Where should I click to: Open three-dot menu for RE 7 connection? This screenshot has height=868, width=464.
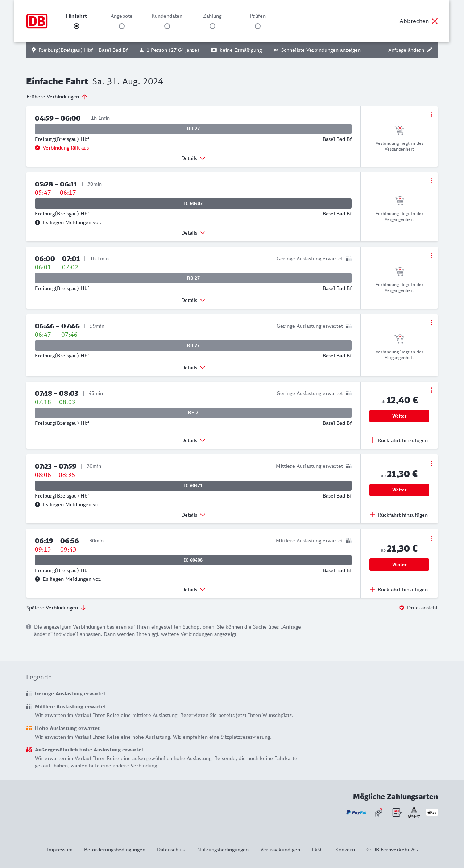(431, 390)
